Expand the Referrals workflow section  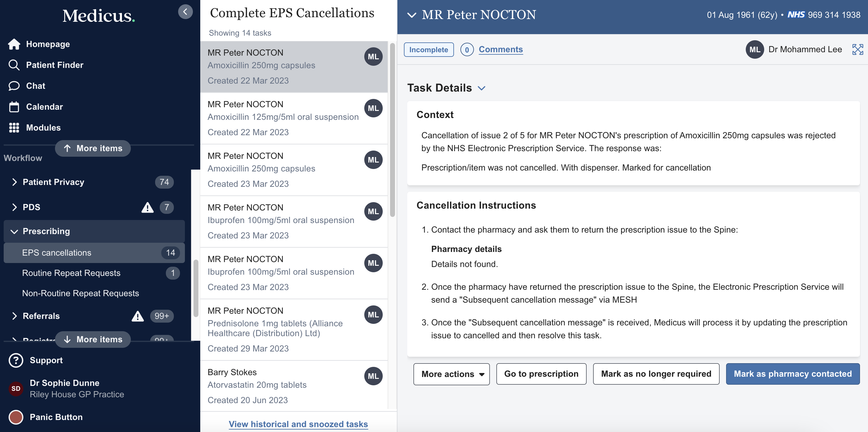(x=14, y=316)
